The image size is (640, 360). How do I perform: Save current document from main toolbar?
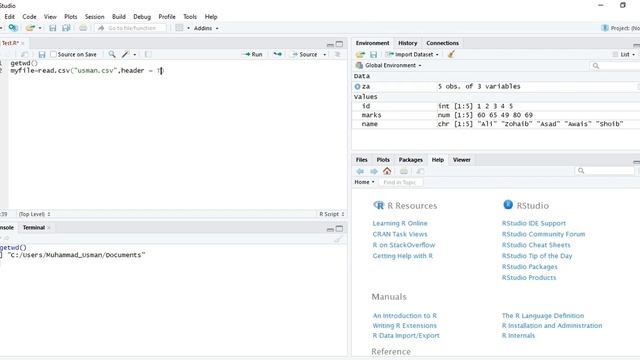[53, 28]
